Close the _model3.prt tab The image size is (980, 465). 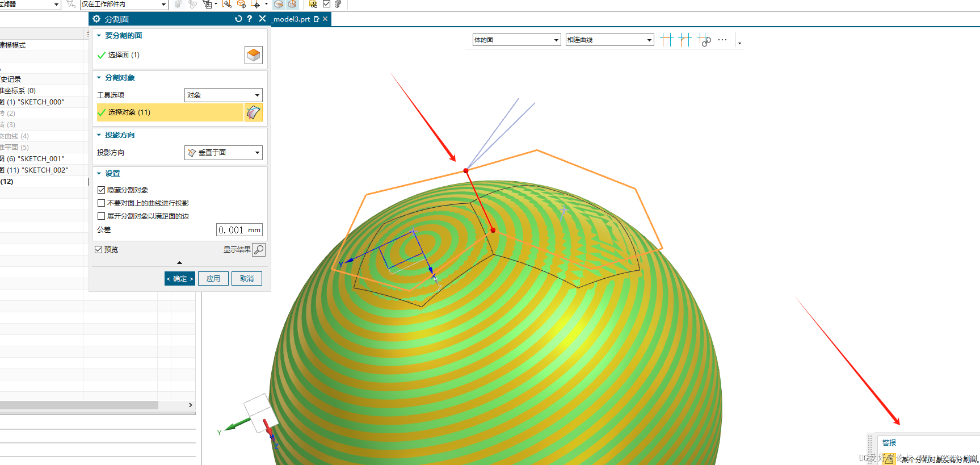coord(325,19)
